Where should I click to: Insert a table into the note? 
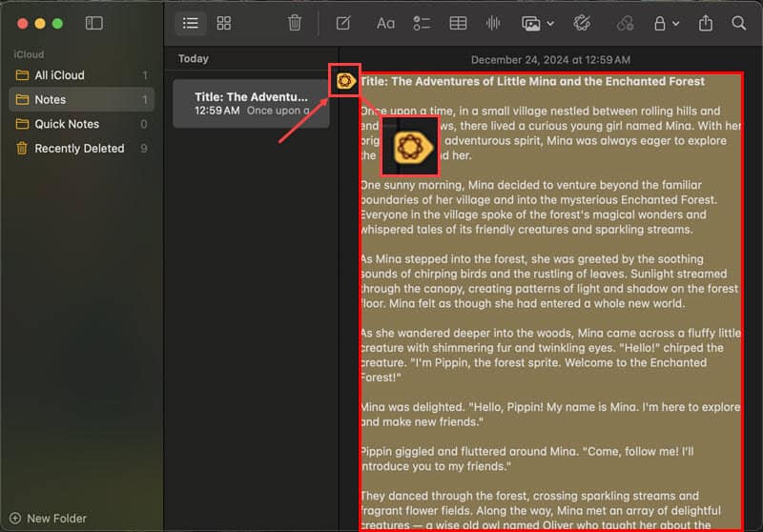click(x=458, y=23)
